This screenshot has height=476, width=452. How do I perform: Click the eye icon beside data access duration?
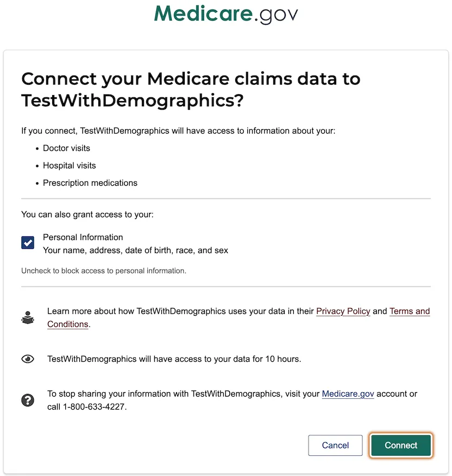point(28,359)
